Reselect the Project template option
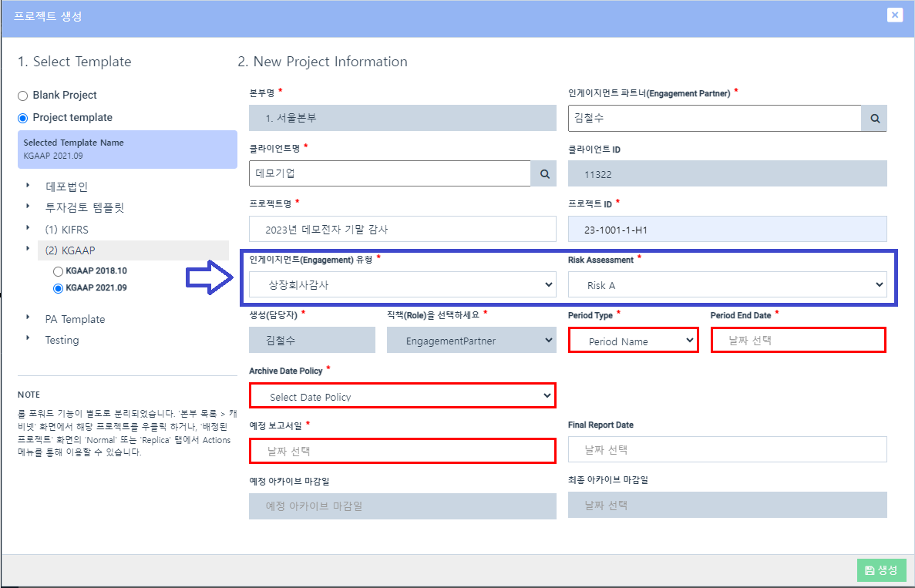The width and height of the screenshot is (915, 588). click(x=25, y=117)
